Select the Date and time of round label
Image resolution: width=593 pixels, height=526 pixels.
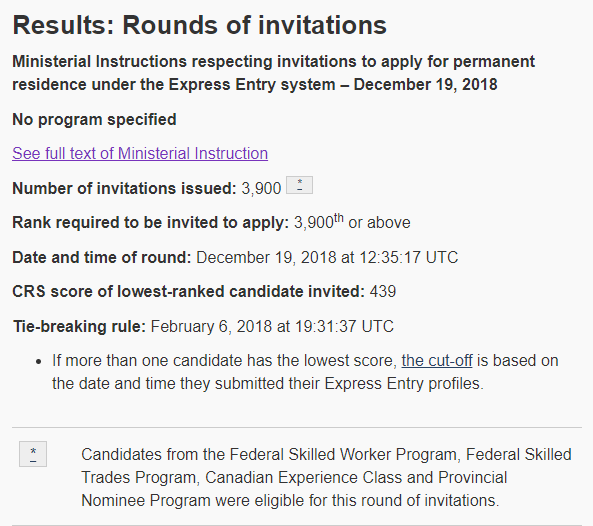click(x=102, y=258)
